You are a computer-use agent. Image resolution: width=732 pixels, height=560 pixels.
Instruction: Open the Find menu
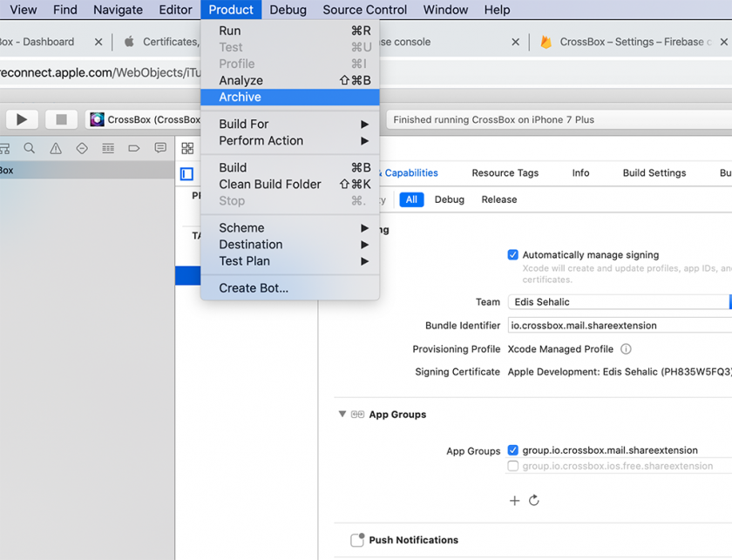pyautogui.click(x=64, y=10)
